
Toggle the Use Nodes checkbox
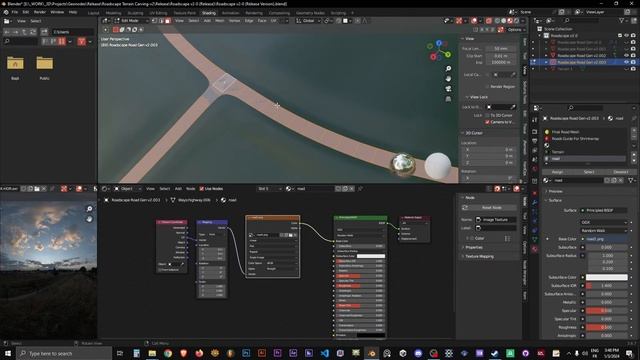coord(202,189)
